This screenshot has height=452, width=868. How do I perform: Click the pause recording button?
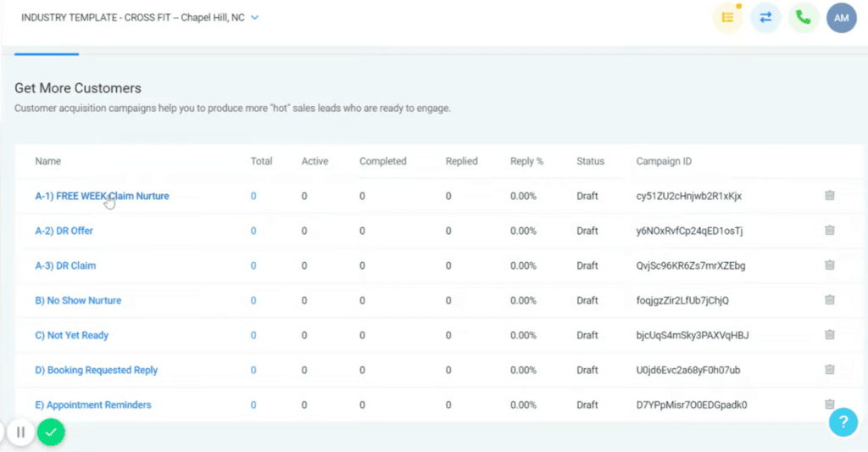point(20,432)
